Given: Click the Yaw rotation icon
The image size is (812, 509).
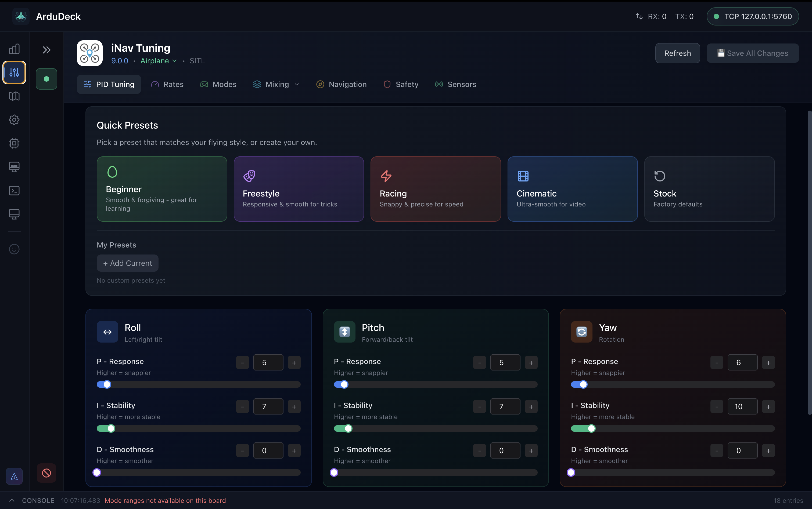Looking at the screenshot, I should click(581, 332).
